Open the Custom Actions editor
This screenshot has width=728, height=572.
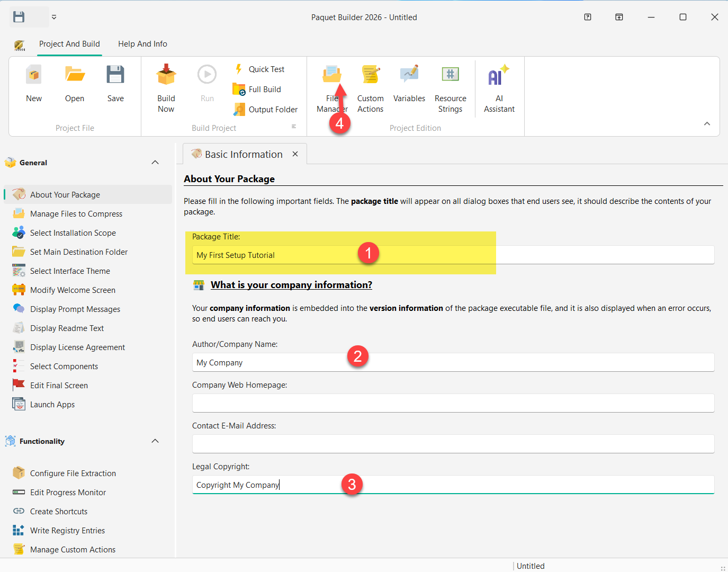[x=370, y=87]
